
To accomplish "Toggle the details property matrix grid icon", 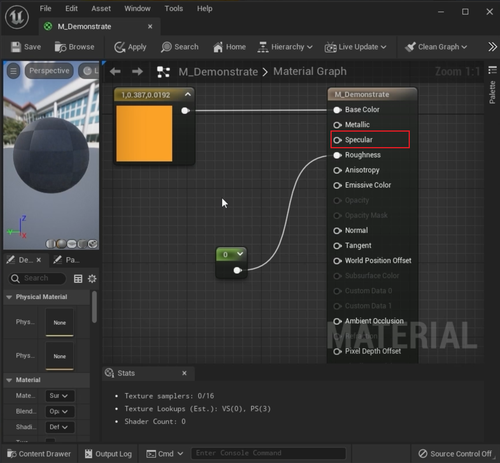I will 78,279.
